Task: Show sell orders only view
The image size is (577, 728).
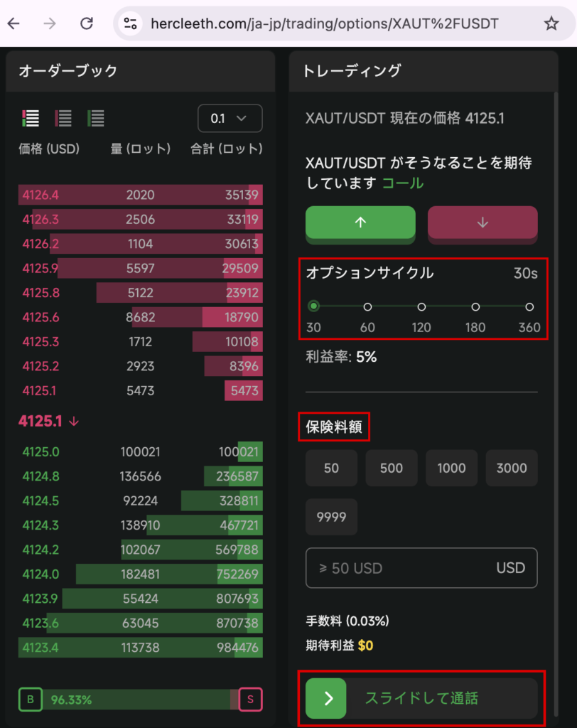Action: 63,119
